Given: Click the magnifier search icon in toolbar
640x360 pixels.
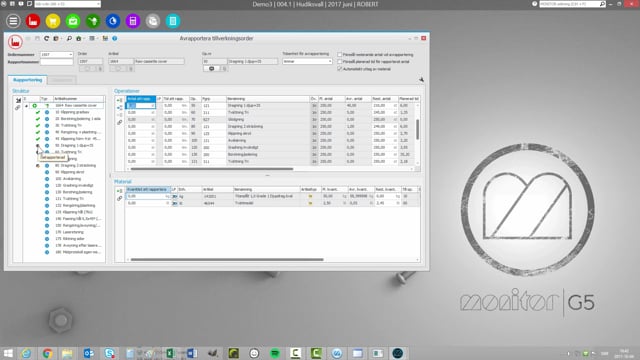Looking at the screenshot, I should [x=69, y=38].
